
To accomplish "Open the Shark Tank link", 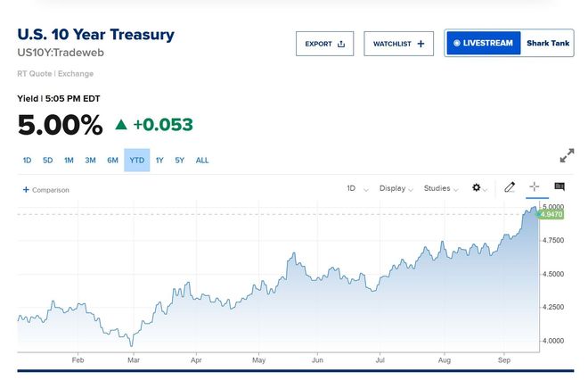I will tap(548, 43).
